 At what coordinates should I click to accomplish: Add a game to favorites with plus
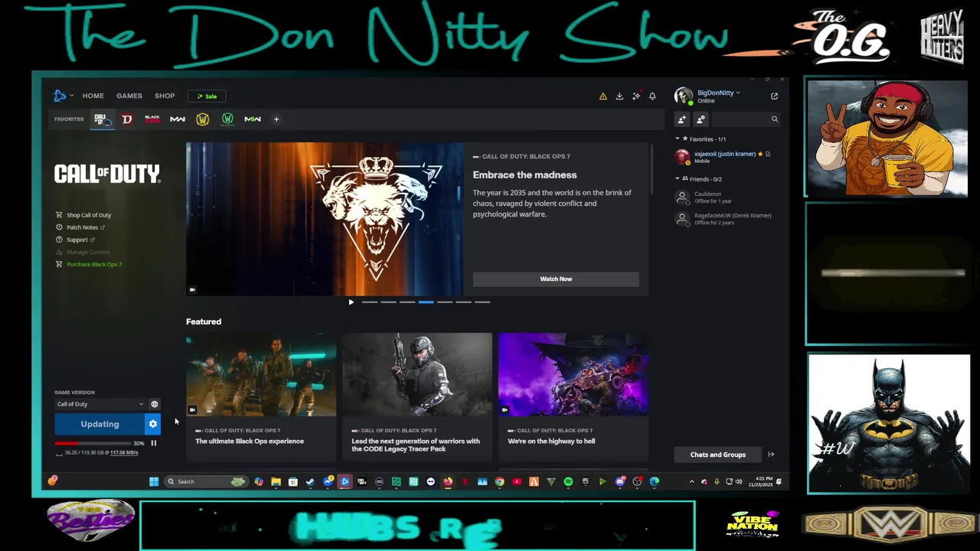click(x=276, y=119)
